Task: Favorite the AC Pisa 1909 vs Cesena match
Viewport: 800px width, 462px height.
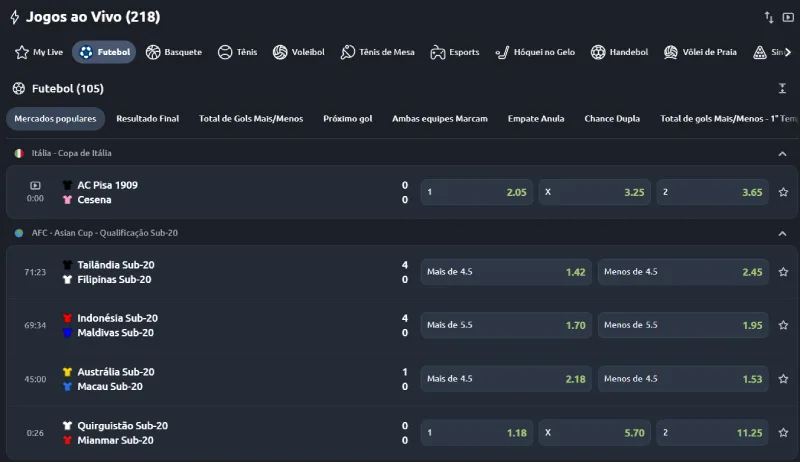Action: click(x=783, y=192)
